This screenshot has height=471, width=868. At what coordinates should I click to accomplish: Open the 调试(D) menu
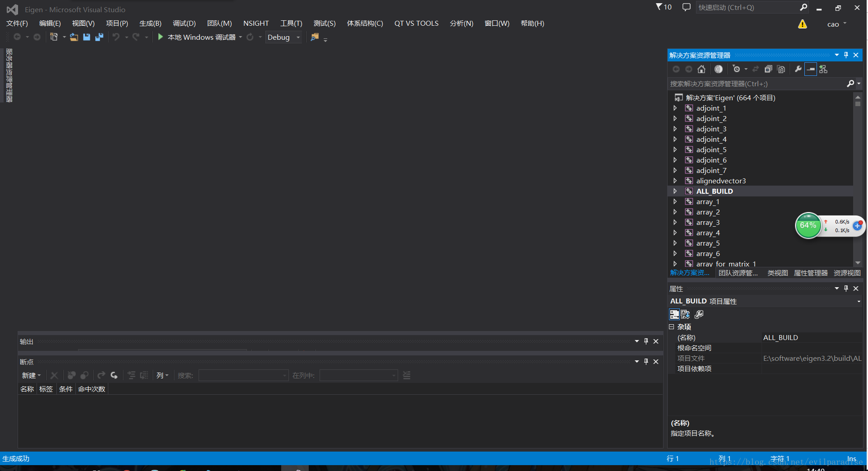click(184, 23)
